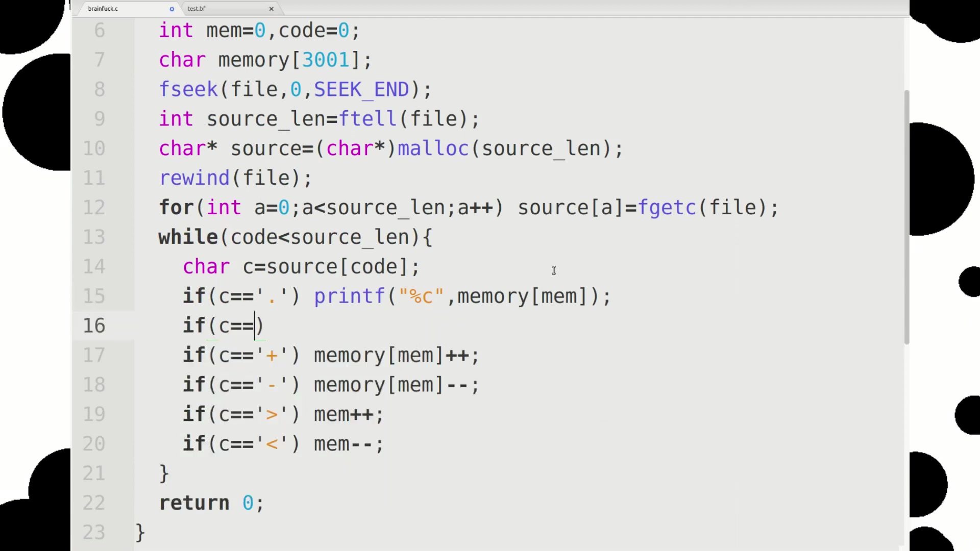The image size is (980, 551).
Task: Click the vertical scrollbar thumb
Action: (x=906, y=217)
